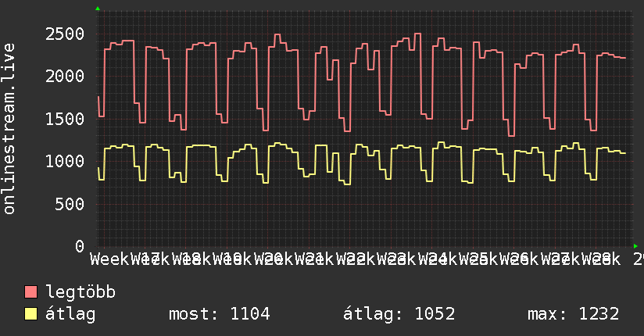Click the green arrow ending the x-axis
This screenshot has height=336, width=644.
pos(635,246)
